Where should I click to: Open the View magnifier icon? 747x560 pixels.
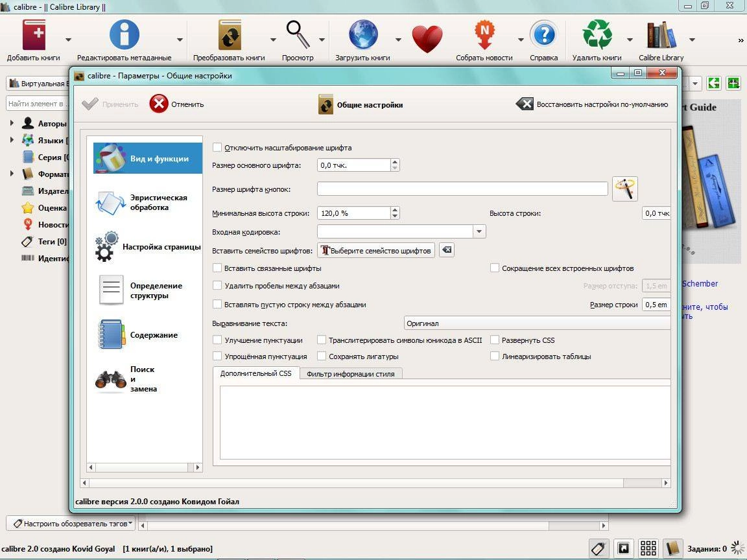tap(298, 34)
